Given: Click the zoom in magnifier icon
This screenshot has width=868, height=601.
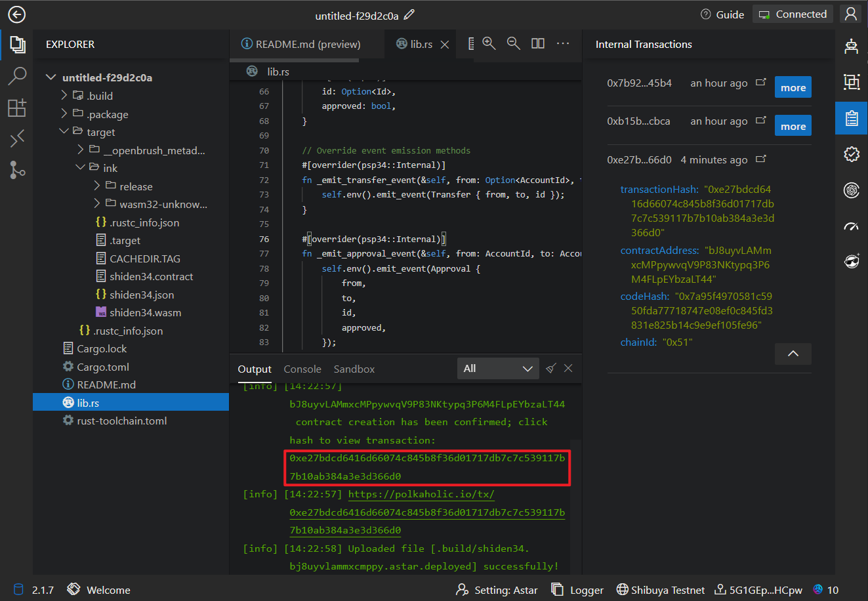Looking at the screenshot, I should pyautogui.click(x=489, y=43).
